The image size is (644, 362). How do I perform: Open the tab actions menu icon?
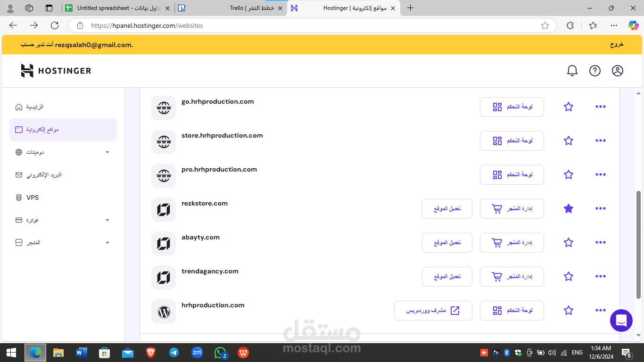pos(49,8)
